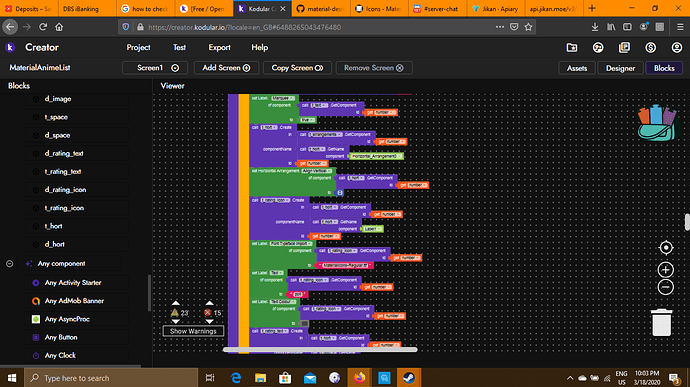This screenshot has height=387, width=690.
Task: Go to browser home page
Action: pos(59,27)
